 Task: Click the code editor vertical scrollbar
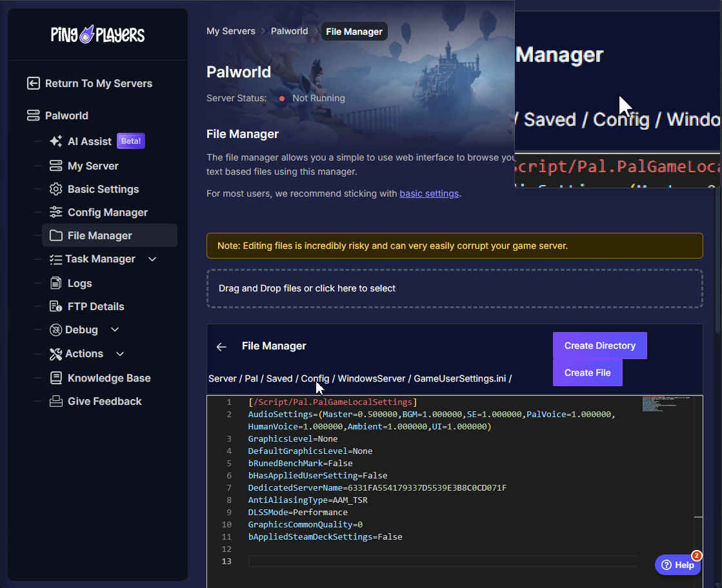698,491
